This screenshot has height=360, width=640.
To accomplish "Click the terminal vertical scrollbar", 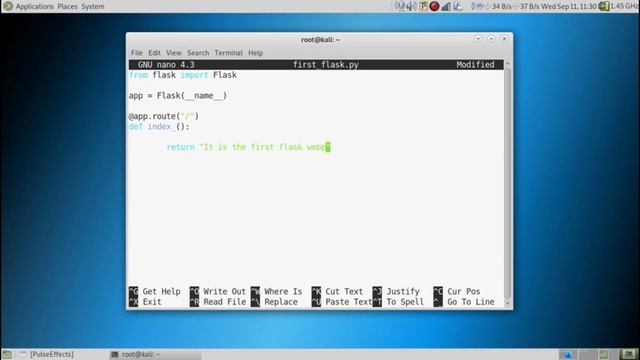I will click(x=507, y=184).
